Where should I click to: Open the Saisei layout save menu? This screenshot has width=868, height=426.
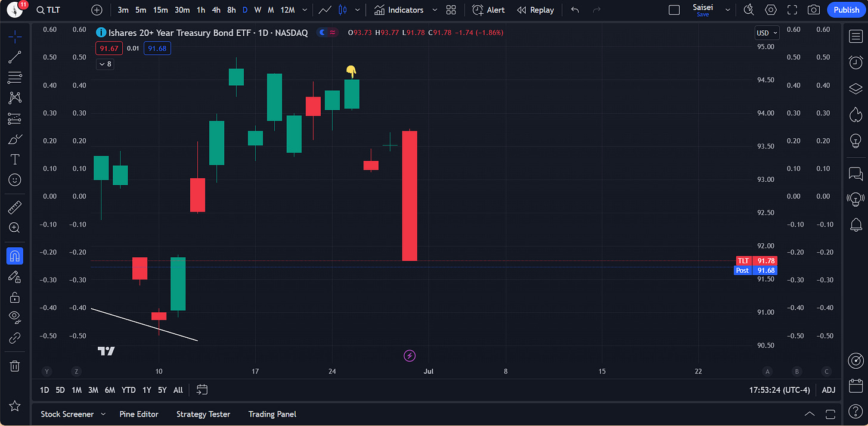pos(703,10)
